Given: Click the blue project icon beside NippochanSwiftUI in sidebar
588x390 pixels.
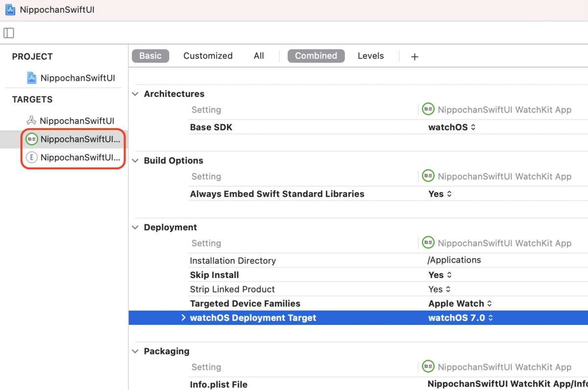Looking at the screenshot, I should tap(31, 78).
